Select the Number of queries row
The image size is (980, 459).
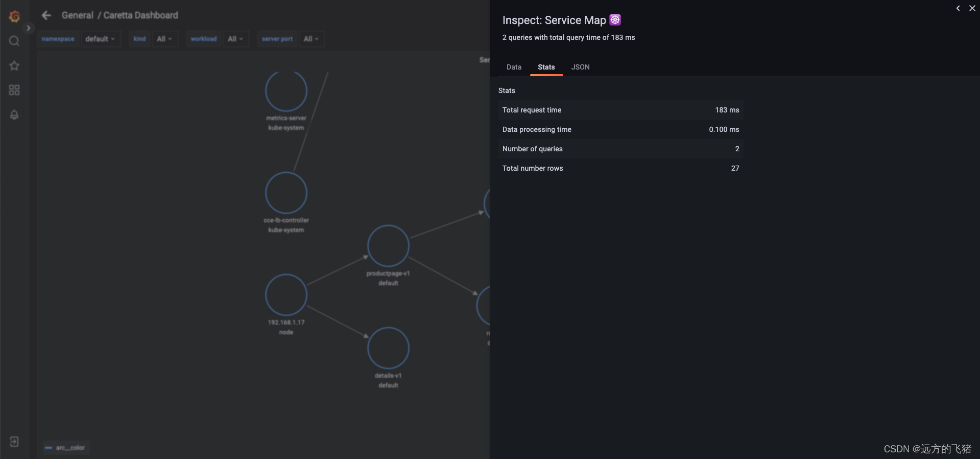tap(620, 149)
